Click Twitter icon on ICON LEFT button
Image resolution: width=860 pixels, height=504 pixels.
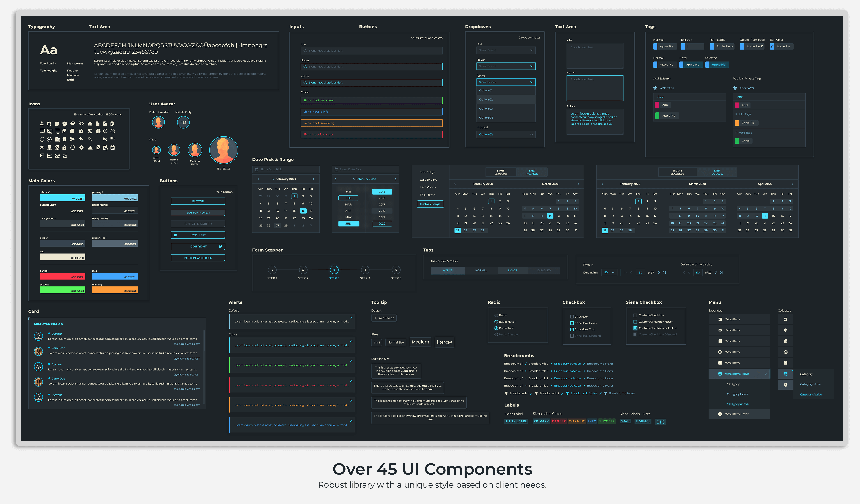pos(175,235)
